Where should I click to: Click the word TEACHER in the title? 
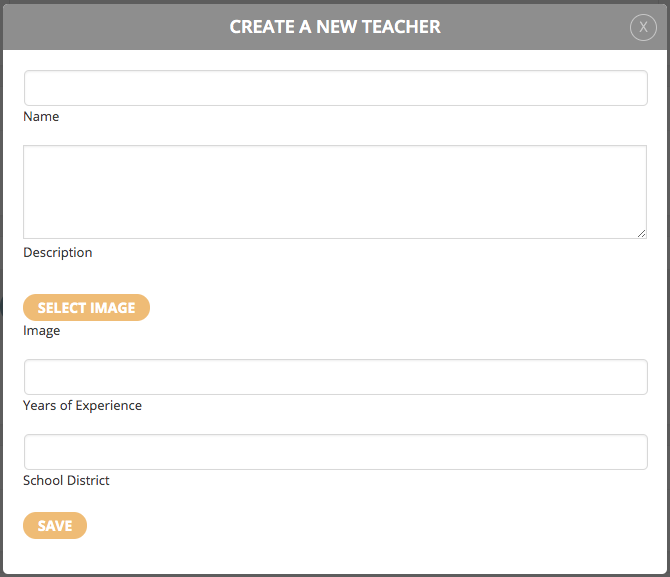401,27
